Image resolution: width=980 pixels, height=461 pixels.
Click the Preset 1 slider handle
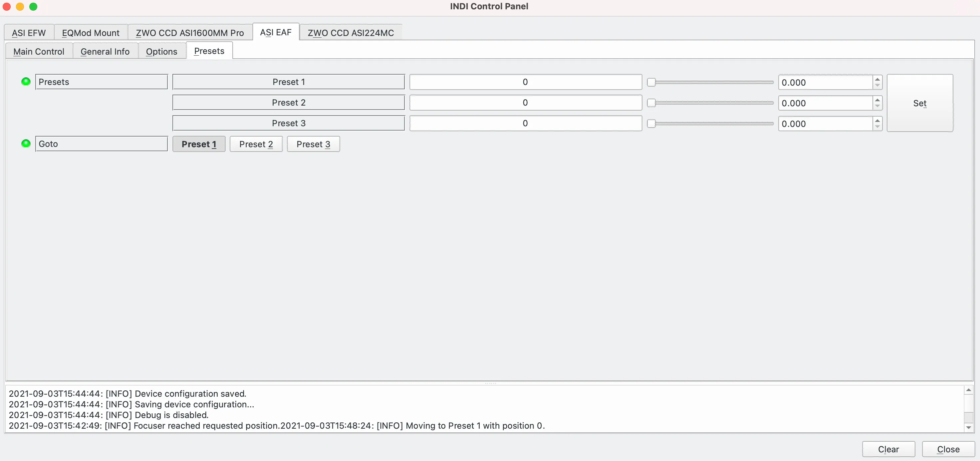(x=651, y=82)
